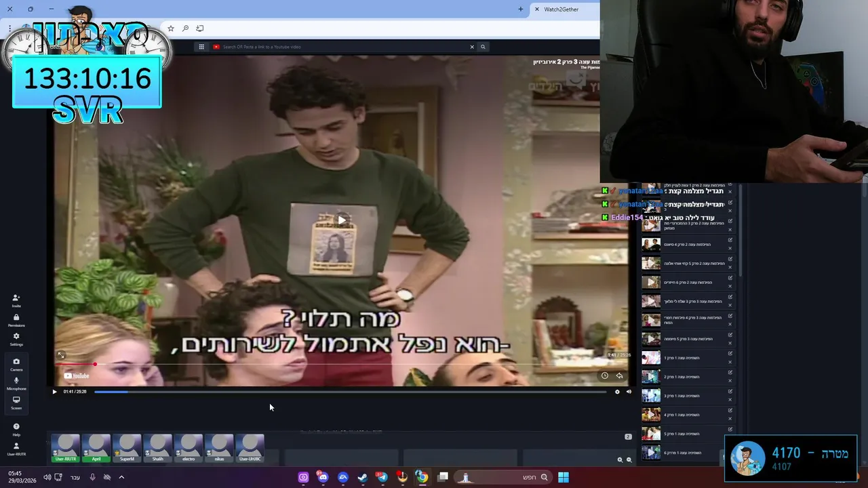Remove playlist item השמיניה עונה 1 פרק 4

[730, 419]
